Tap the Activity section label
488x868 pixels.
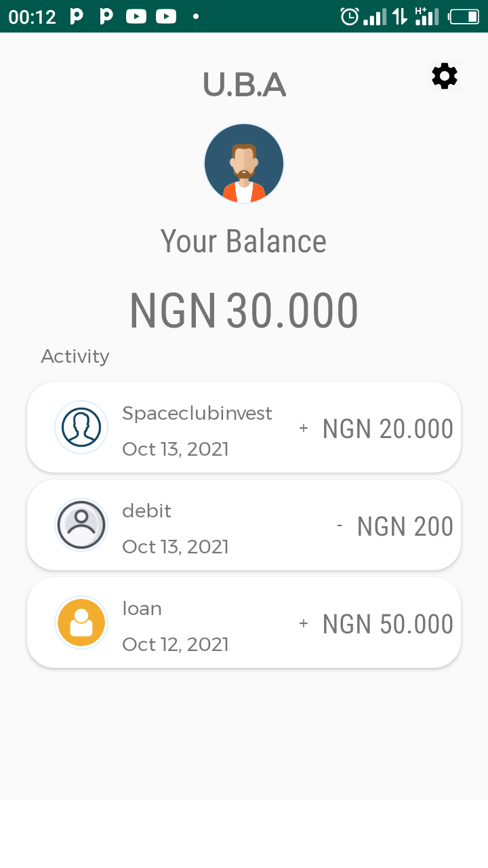click(75, 356)
